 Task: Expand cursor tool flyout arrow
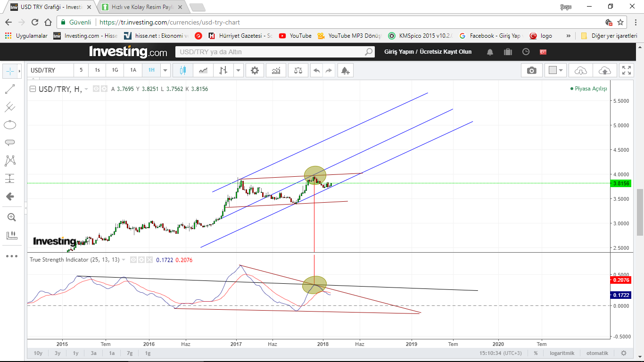pyautogui.click(x=19, y=71)
